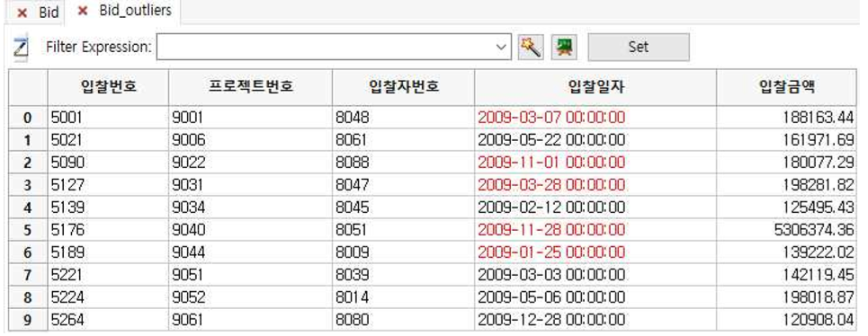
Task: Click bidder number cell 8088
Action: 404,163
